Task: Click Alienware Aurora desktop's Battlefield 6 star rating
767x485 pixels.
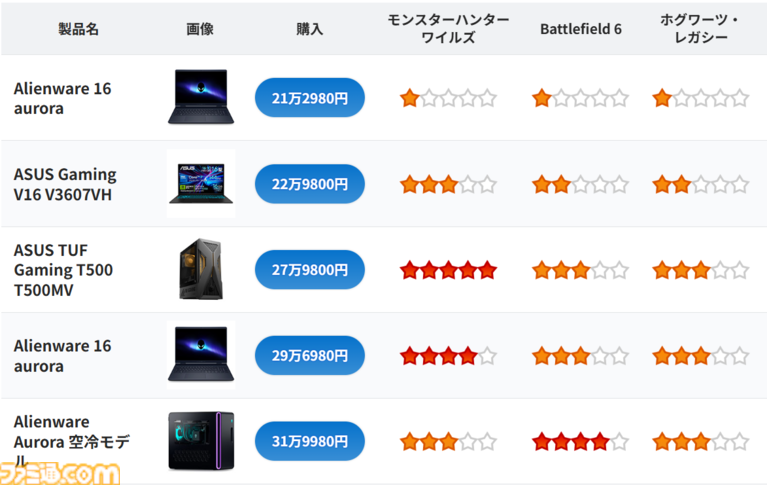Action: [580, 441]
